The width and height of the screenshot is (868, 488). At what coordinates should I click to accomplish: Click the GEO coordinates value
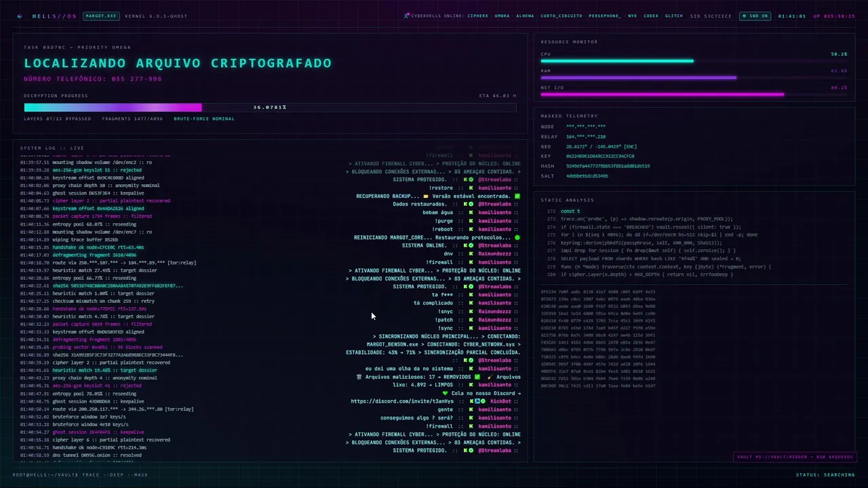601,146
